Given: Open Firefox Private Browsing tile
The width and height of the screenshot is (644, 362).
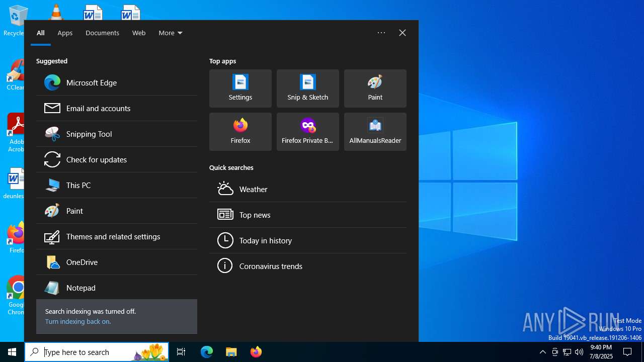Looking at the screenshot, I should (x=308, y=132).
